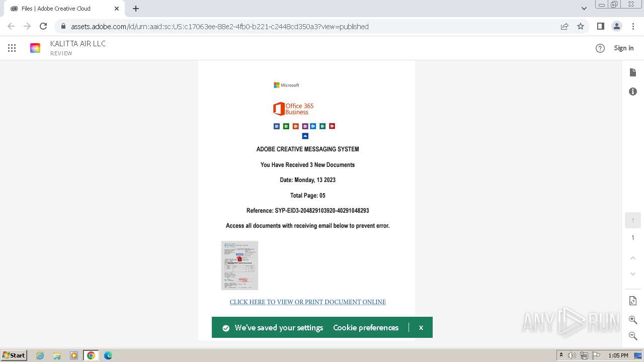Open the Windows Start menu

tap(14, 355)
